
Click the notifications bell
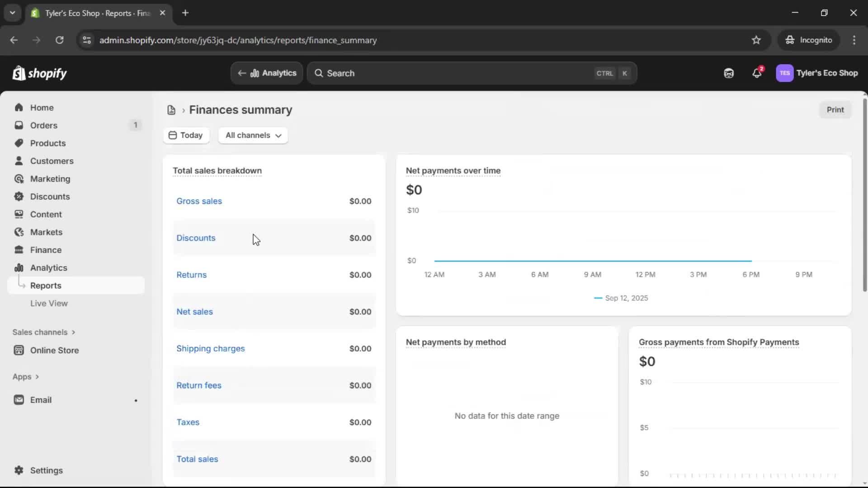coord(757,73)
